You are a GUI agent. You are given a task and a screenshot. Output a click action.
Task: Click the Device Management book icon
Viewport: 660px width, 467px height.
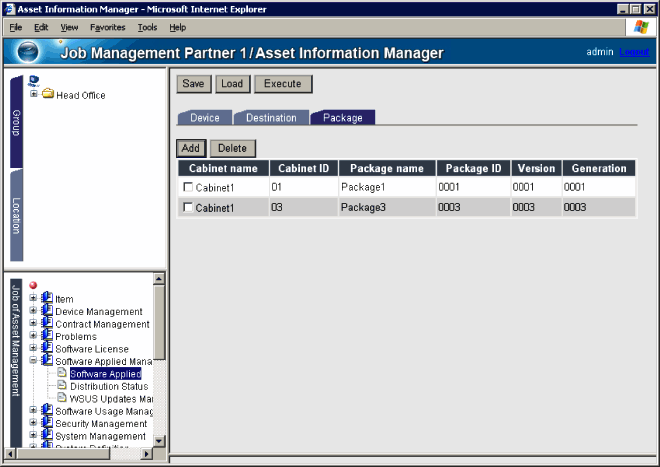[x=47, y=311]
